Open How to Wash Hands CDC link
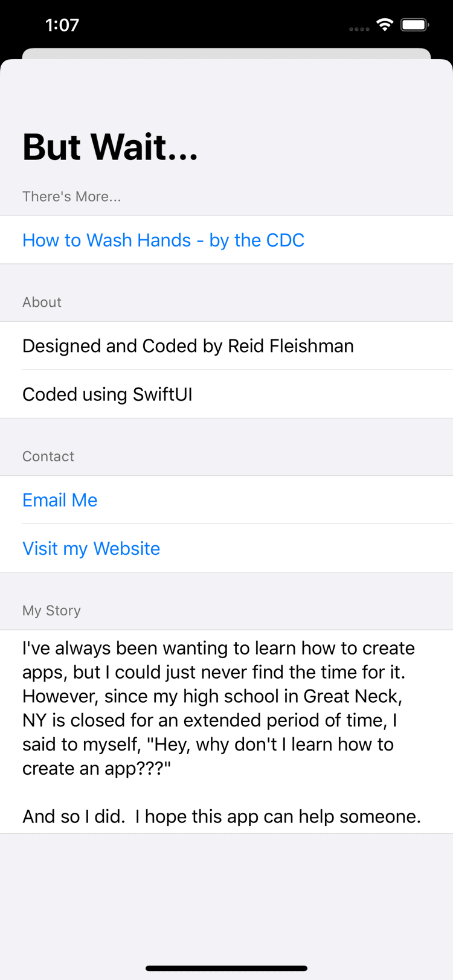453x980 pixels. pos(163,240)
